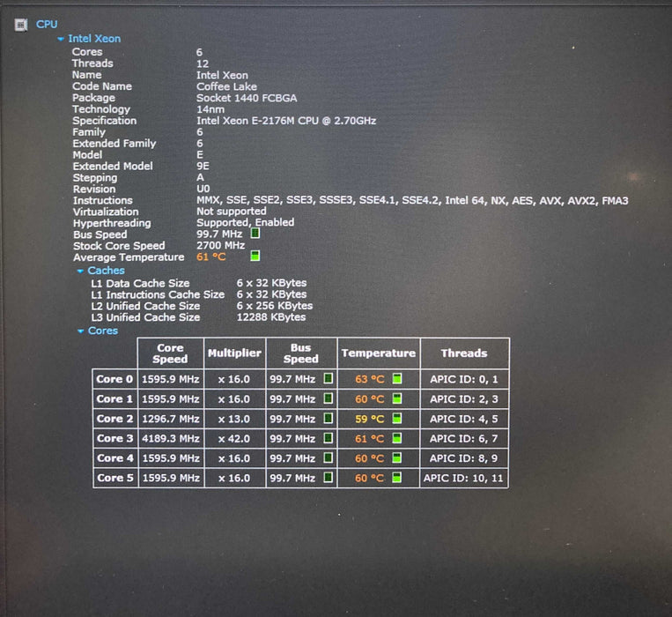Click Core 3 temperature graph icon
This screenshot has height=617, width=672.
pyautogui.click(x=397, y=438)
